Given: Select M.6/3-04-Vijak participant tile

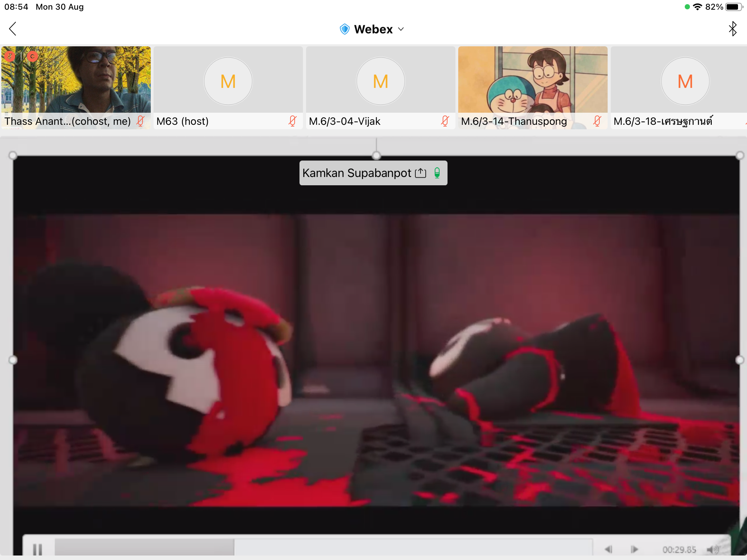Looking at the screenshot, I should click(x=380, y=88).
